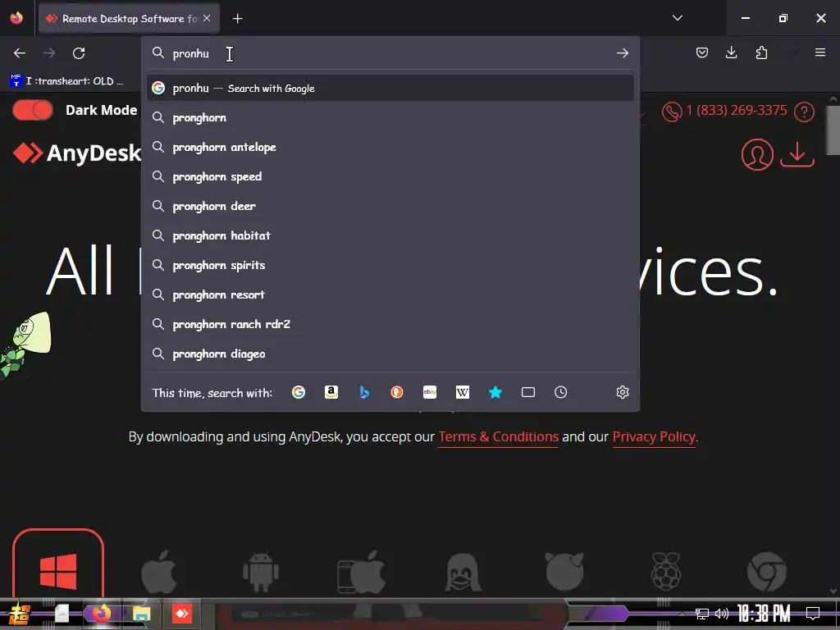Open search settings gear icon

click(x=622, y=392)
